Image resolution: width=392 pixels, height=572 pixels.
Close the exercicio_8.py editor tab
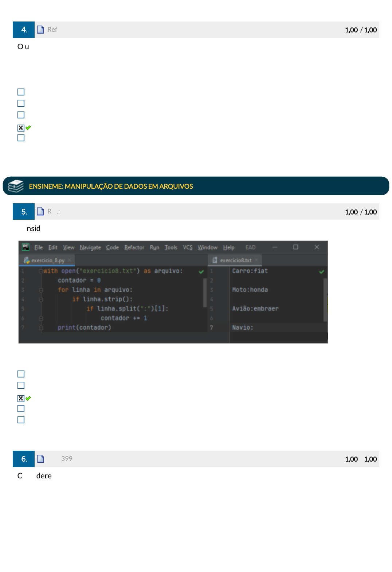click(x=70, y=260)
